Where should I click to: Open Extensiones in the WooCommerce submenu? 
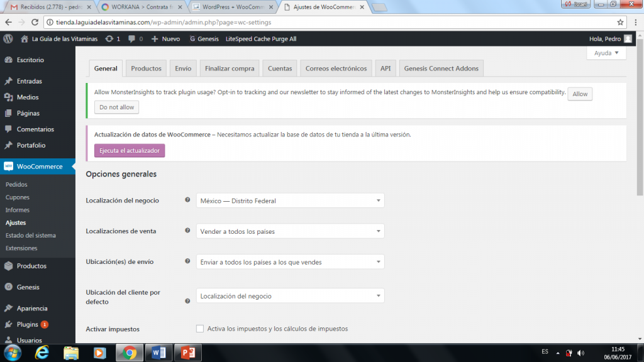(21, 248)
